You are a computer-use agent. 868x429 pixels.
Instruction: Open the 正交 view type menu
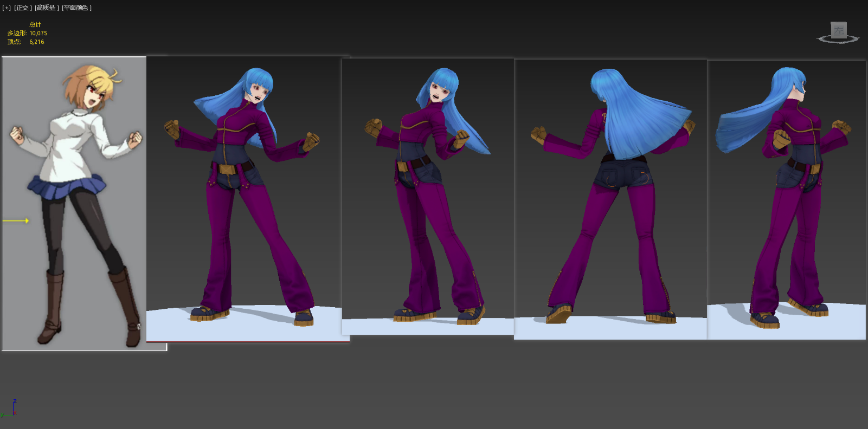tap(23, 8)
